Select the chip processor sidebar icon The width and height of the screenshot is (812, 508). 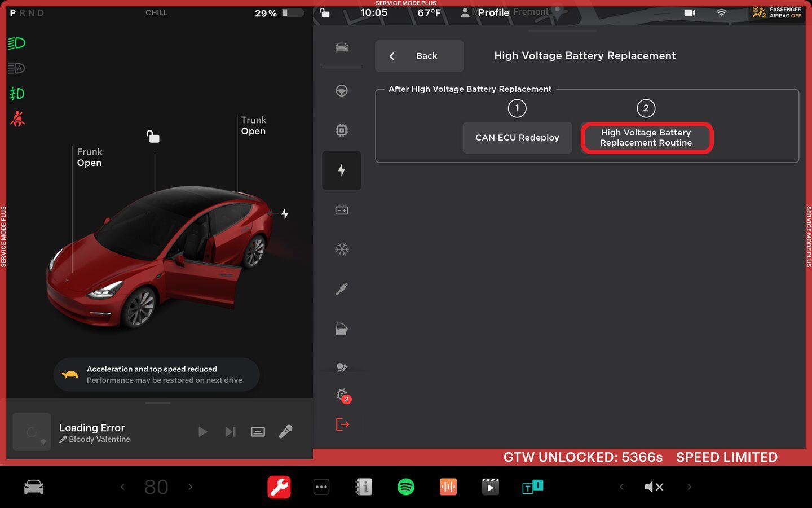[x=342, y=130]
